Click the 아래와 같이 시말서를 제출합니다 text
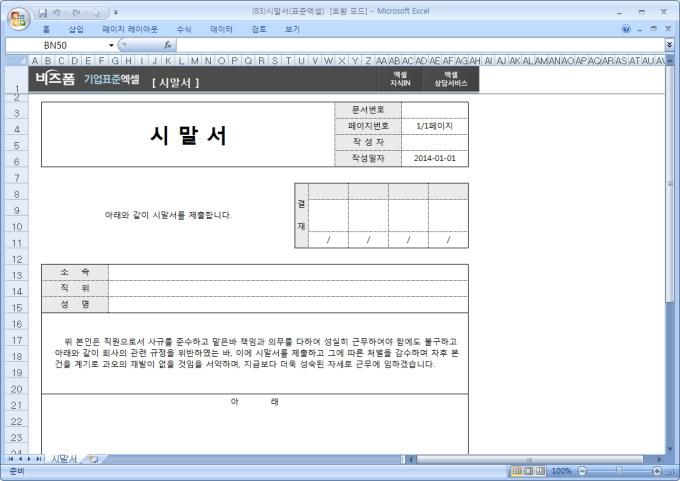The image size is (680, 481). (168, 215)
